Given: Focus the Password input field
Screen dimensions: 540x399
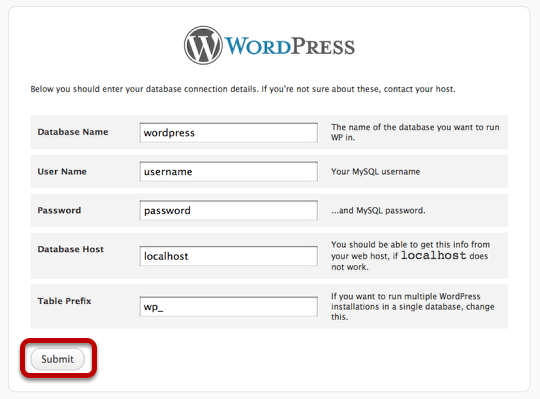Looking at the screenshot, I should click(229, 210).
